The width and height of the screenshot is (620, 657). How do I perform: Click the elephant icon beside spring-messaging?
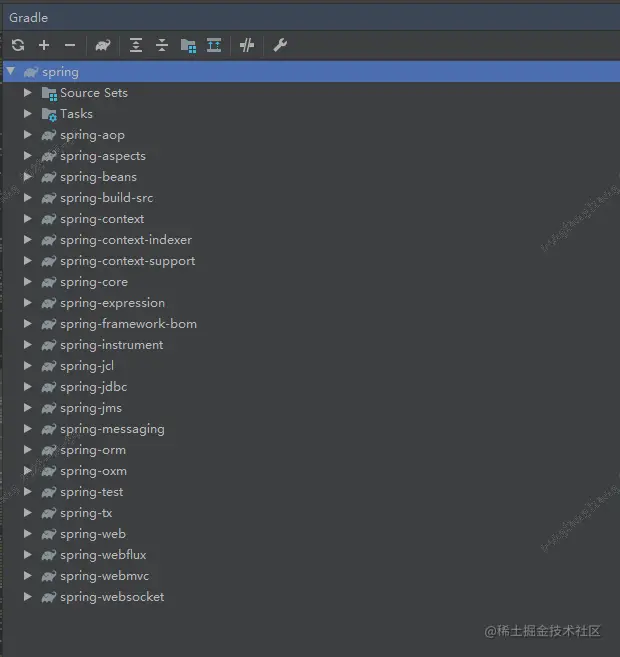click(49, 429)
